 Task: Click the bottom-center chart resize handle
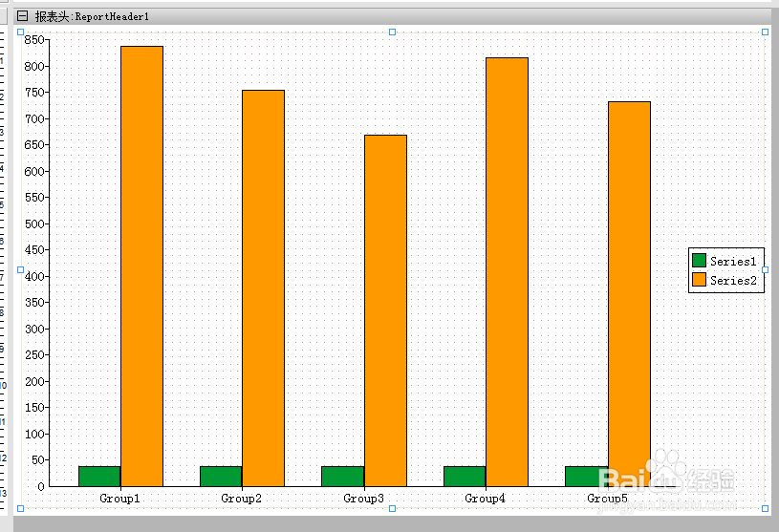pyautogui.click(x=393, y=508)
